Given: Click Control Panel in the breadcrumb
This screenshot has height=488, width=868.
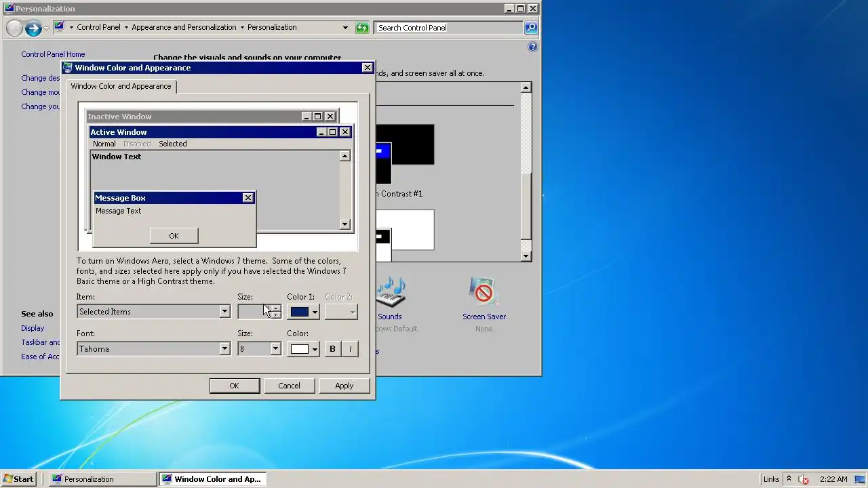Looking at the screenshot, I should click(x=98, y=28).
